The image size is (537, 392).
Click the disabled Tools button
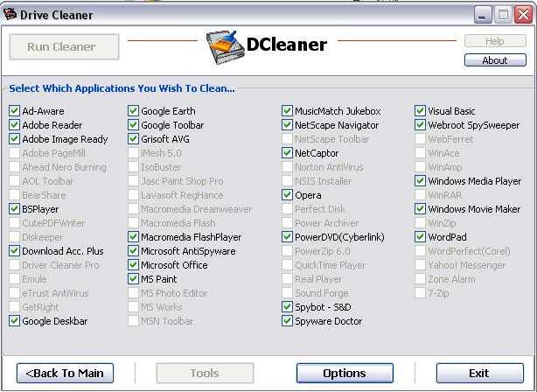click(x=205, y=373)
